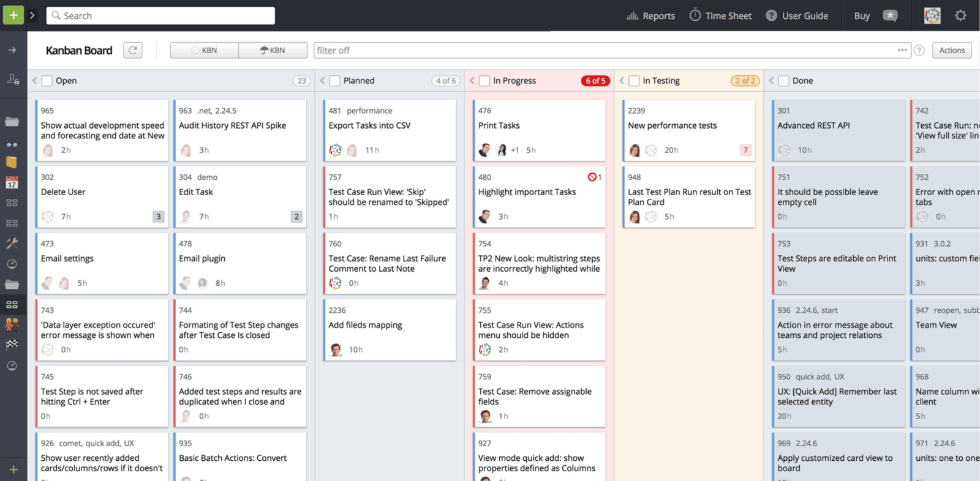Collapse the Planned column chevron
Image resolution: width=980 pixels, height=481 pixels.
coord(322,81)
